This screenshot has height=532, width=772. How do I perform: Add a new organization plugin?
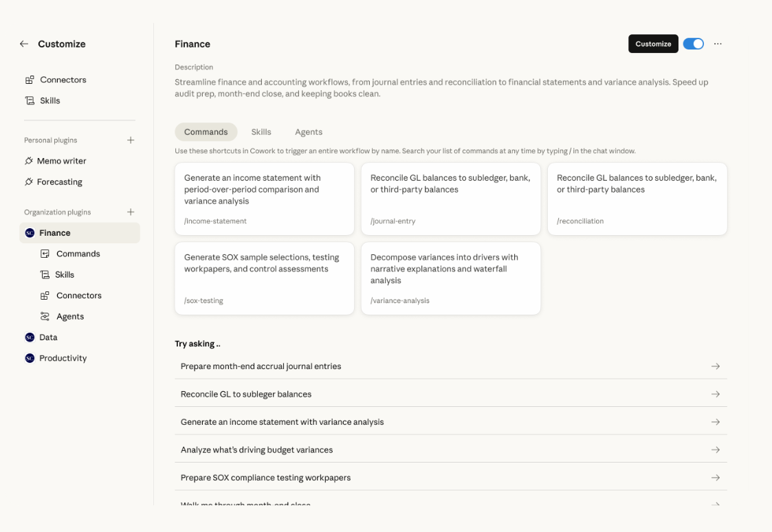(x=131, y=212)
